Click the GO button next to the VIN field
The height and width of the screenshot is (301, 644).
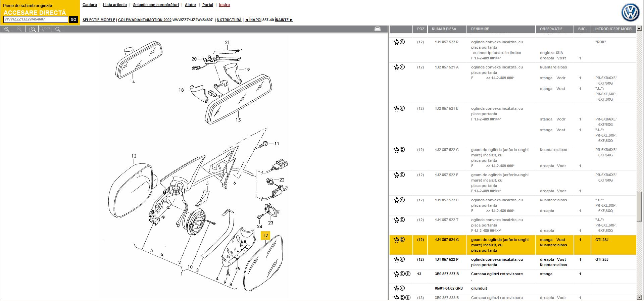pyautogui.click(x=73, y=19)
